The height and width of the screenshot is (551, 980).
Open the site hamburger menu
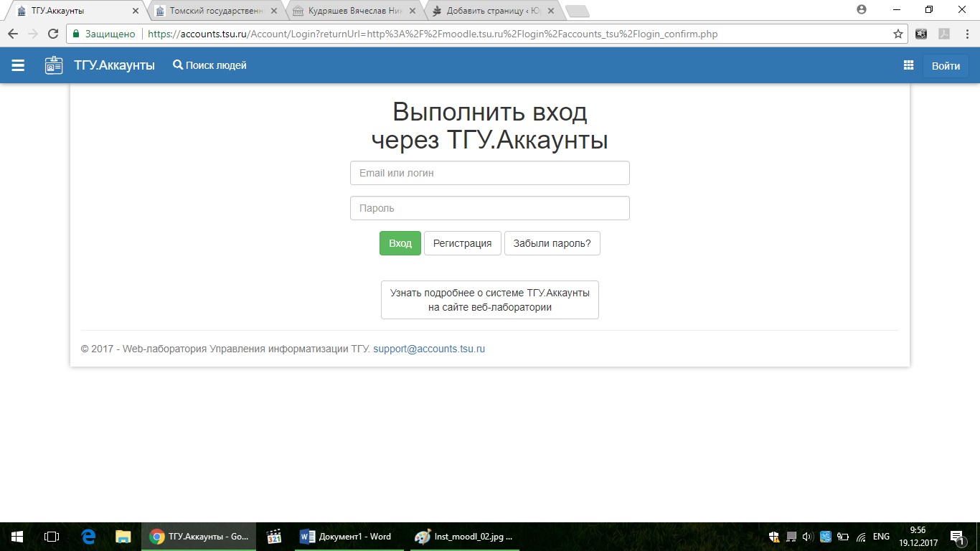[x=17, y=65]
